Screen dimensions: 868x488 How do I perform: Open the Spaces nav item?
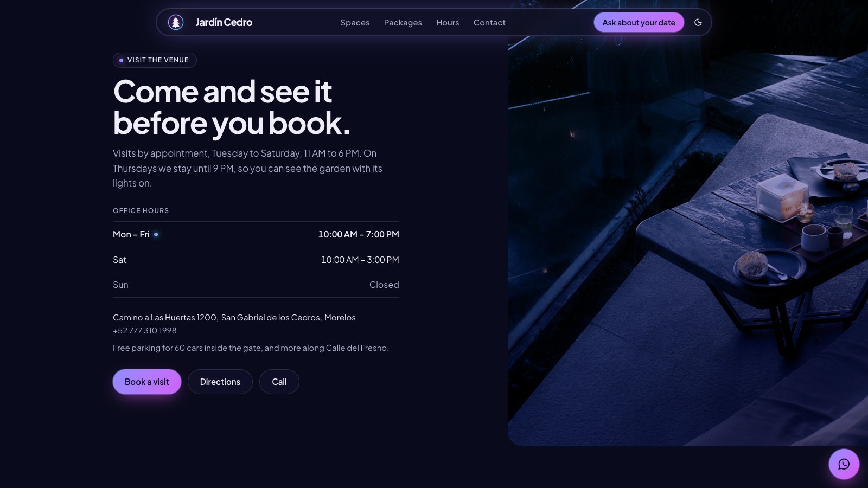click(355, 22)
